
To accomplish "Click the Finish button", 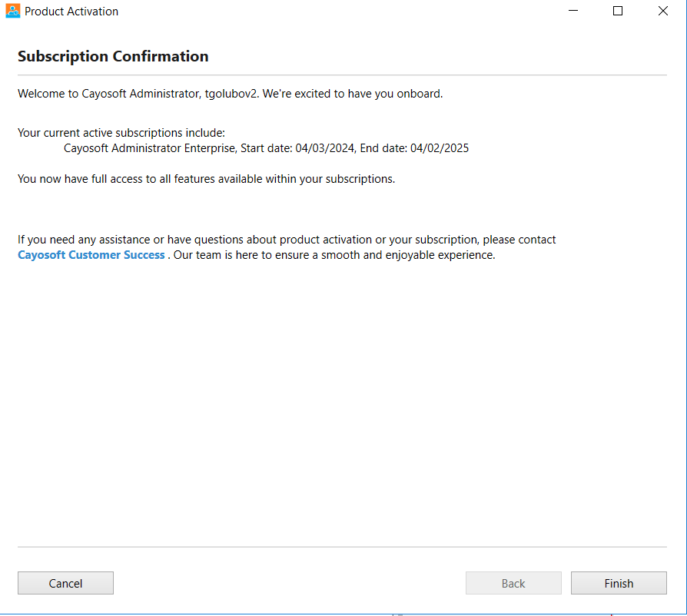I will pyautogui.click(x=619, y=583).
